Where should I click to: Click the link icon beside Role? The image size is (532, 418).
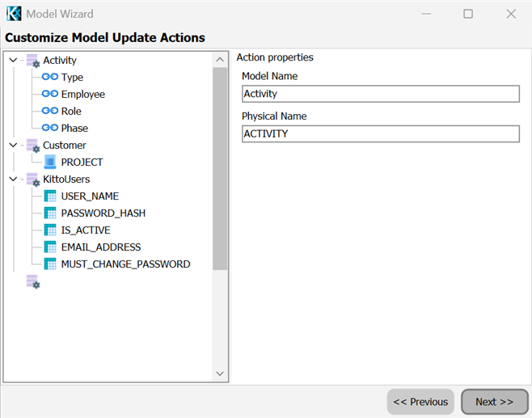(x=50, y=111)
